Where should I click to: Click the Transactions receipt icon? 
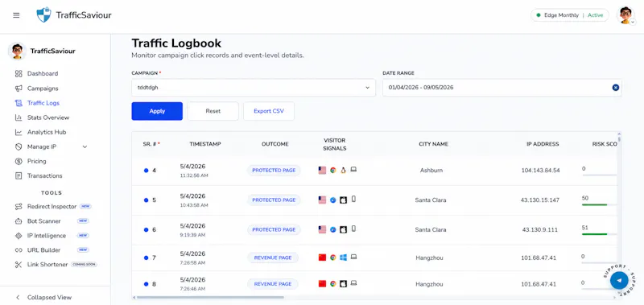[18, 175]
